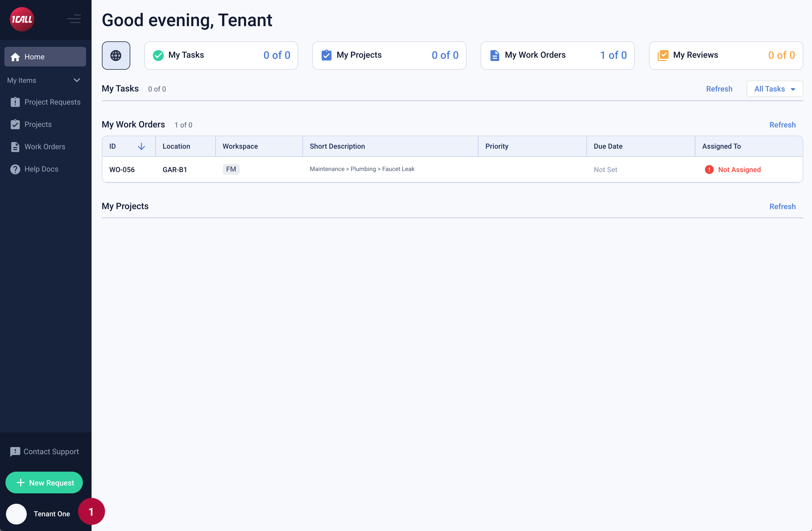Screen dimensions: 812x531
Task: Expand the My Items section chevron
Action: [x=77, y=81]
